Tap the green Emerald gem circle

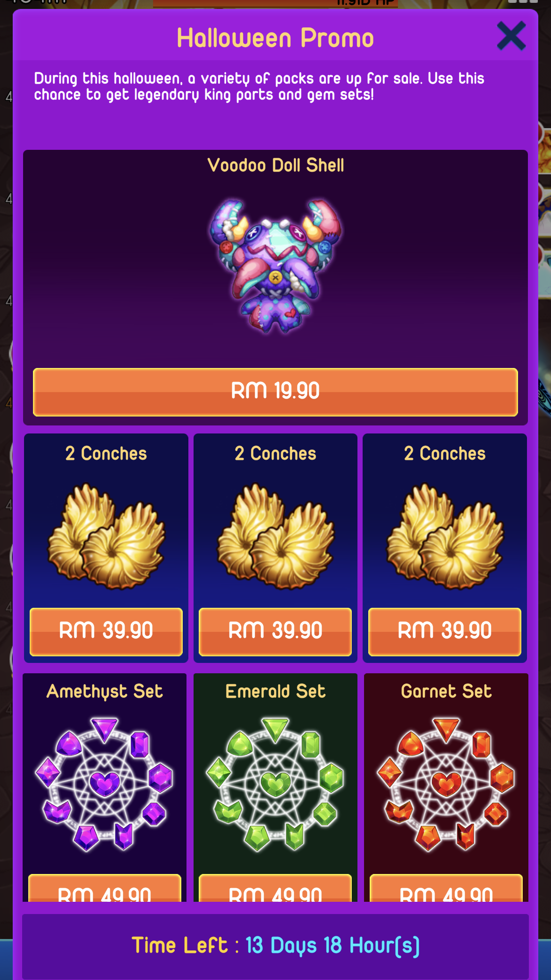tap(275, 784)
